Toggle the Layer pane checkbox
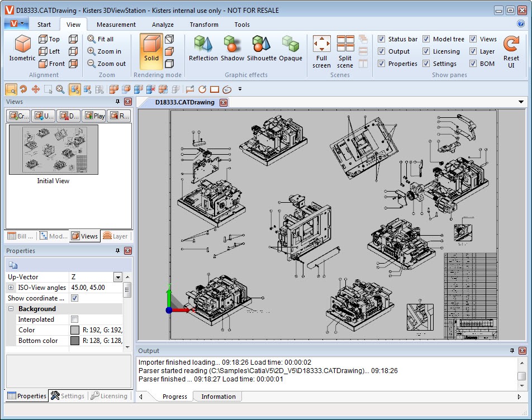532x420 pixels. tap(473, 51)
